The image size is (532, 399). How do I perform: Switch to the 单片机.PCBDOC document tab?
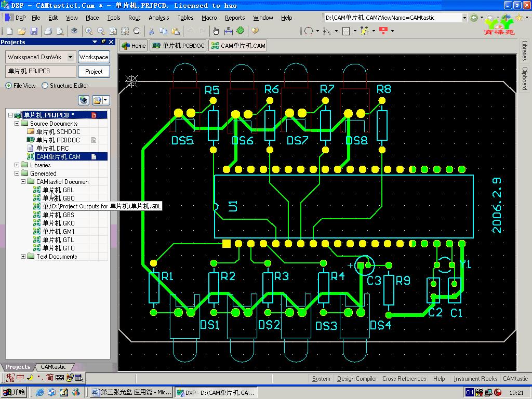[x=178, y=46]
